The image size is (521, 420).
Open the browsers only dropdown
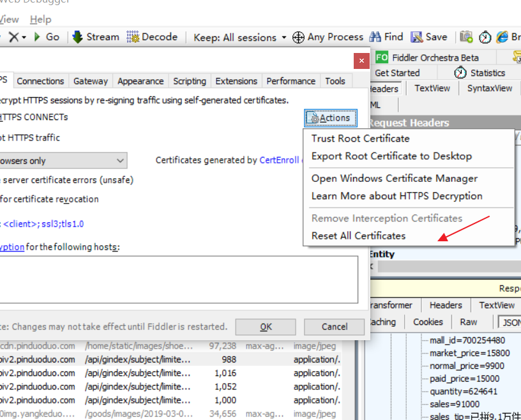pos(63,161)
